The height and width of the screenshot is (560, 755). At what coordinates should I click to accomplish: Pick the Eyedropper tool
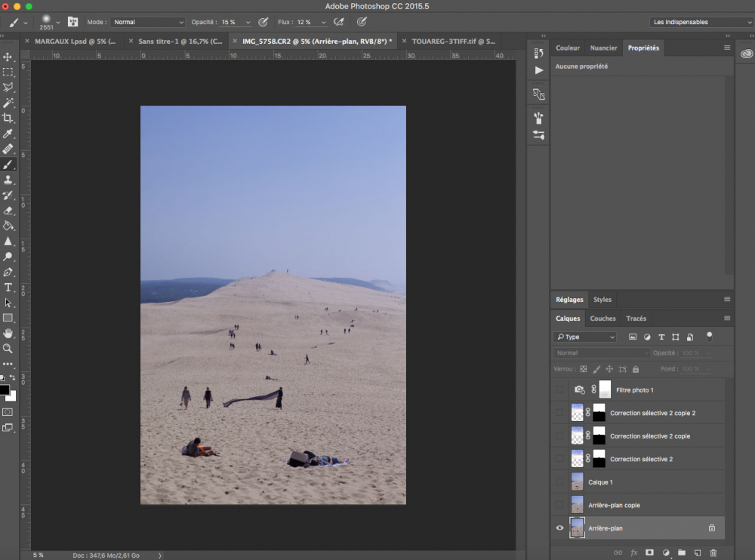8,134
